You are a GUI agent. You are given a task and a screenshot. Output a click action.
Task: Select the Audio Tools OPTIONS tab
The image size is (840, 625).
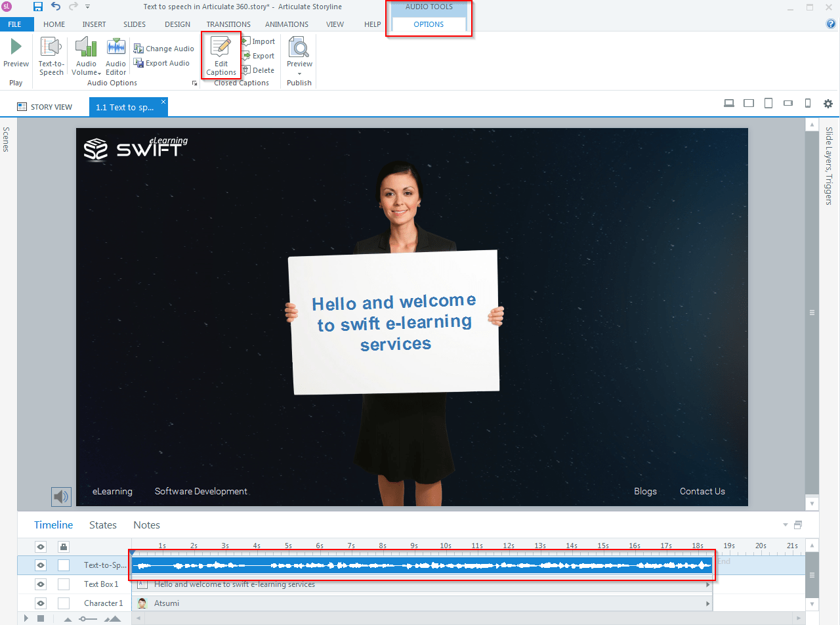tap(429, 24)
